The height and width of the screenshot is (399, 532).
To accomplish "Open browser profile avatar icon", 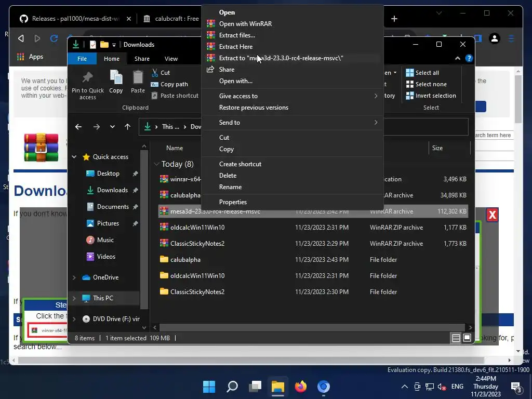I will click(495, 38).
